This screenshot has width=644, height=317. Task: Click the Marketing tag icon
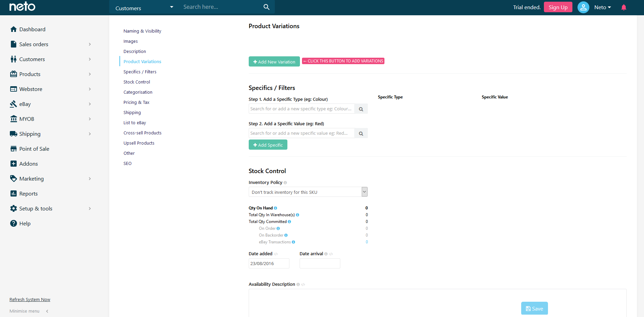click(x=14, y=179)
